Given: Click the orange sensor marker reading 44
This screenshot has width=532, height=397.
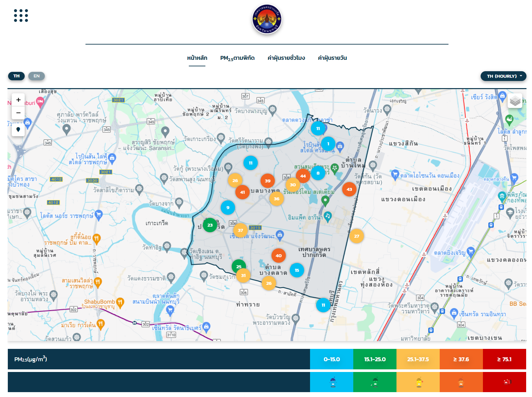Looking at the screenshot, I should pyautogui.click(x=303, y=176).
